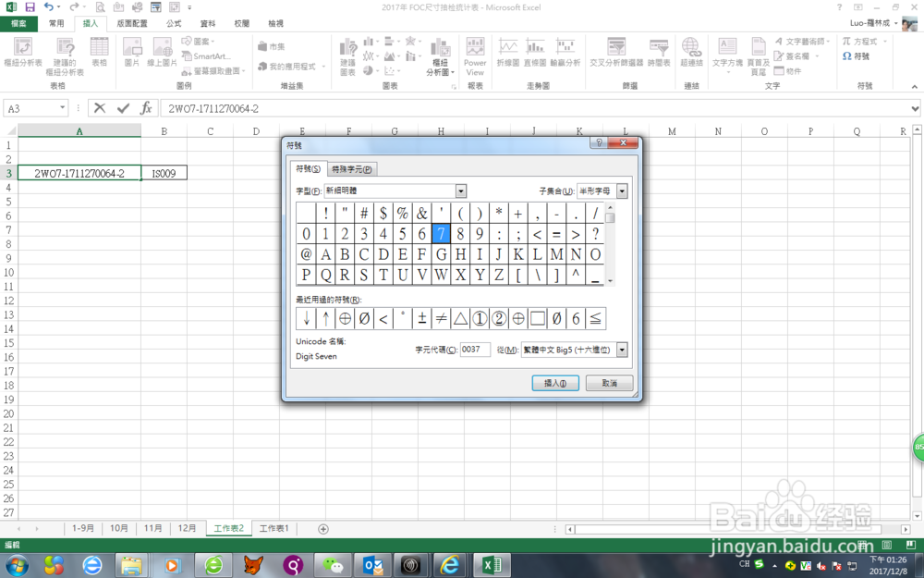Open the File tab
The height and width of the screenshot is (578, 924).
pos(18,23)
